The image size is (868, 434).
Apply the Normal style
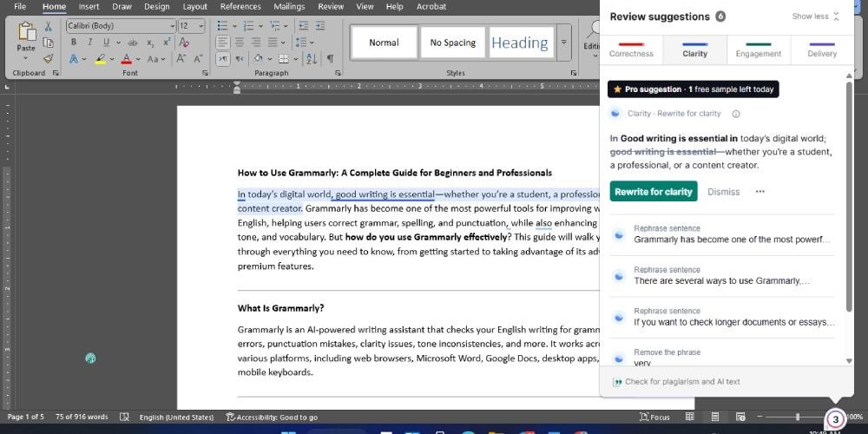(x=385, y=43)
